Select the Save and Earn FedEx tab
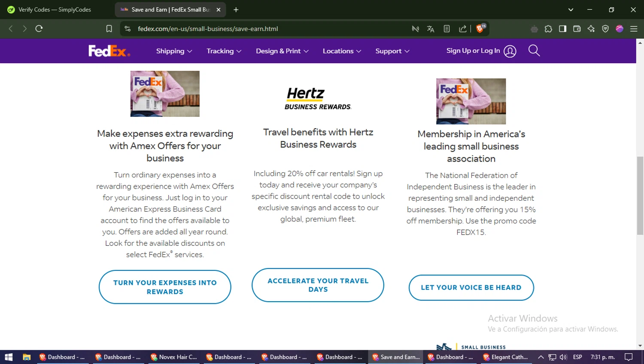Viewport: 644px width, 364px height. [170, 9]
